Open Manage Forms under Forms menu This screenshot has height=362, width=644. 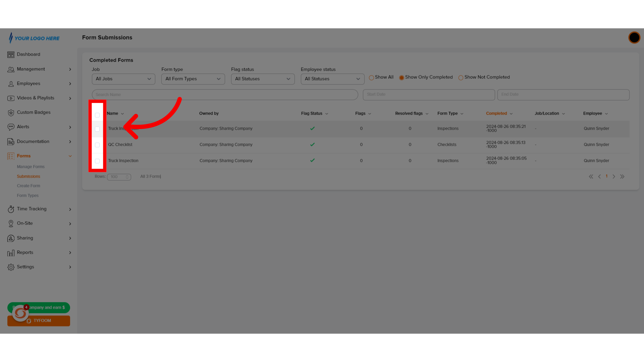(31, 166)
